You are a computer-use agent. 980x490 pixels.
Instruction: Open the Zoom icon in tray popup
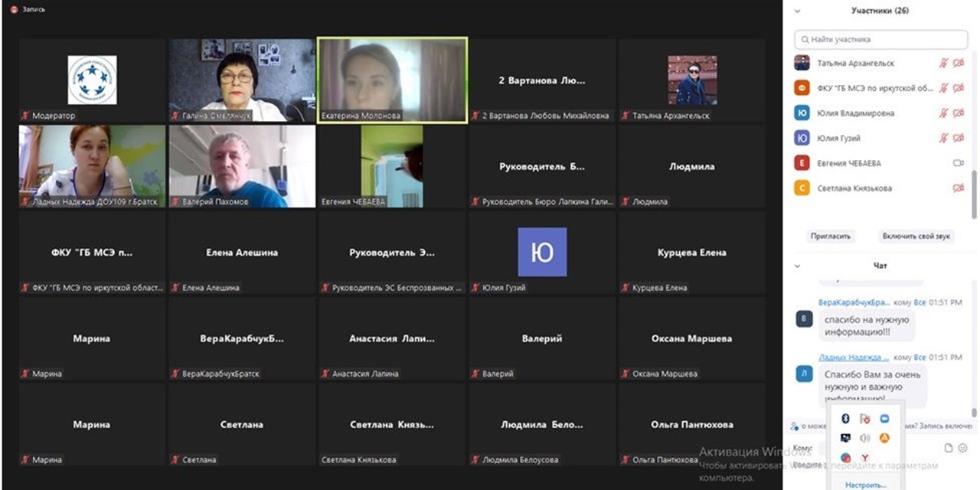click(x=884, y=419)
